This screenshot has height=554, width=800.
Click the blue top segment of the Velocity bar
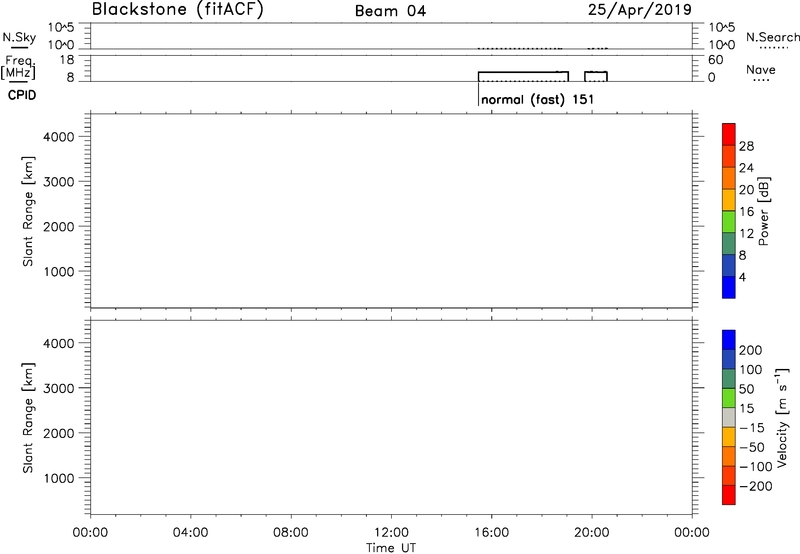pos(729,340)
